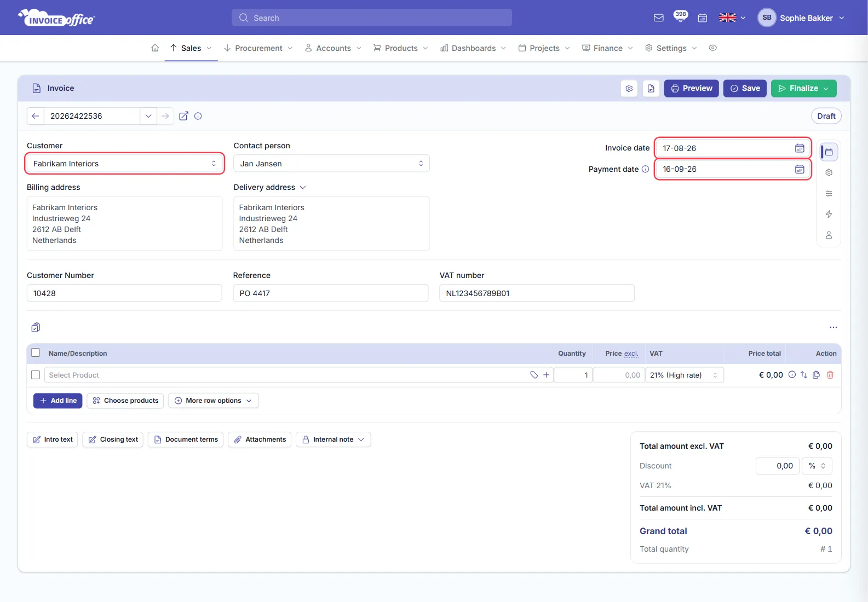Open the three-dot menu above table
This screenshot has height=602, width=868.
point(833,327)
